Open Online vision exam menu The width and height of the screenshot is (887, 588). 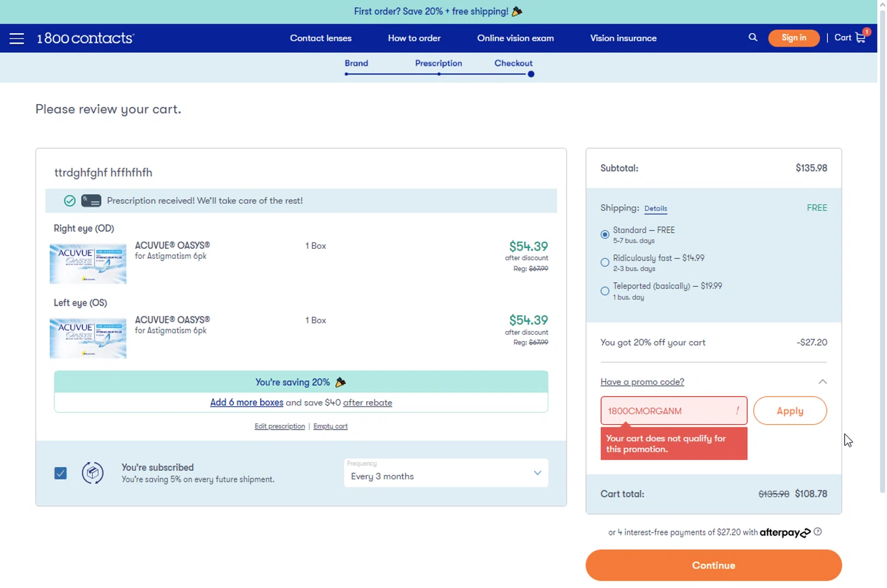point(516,38)
